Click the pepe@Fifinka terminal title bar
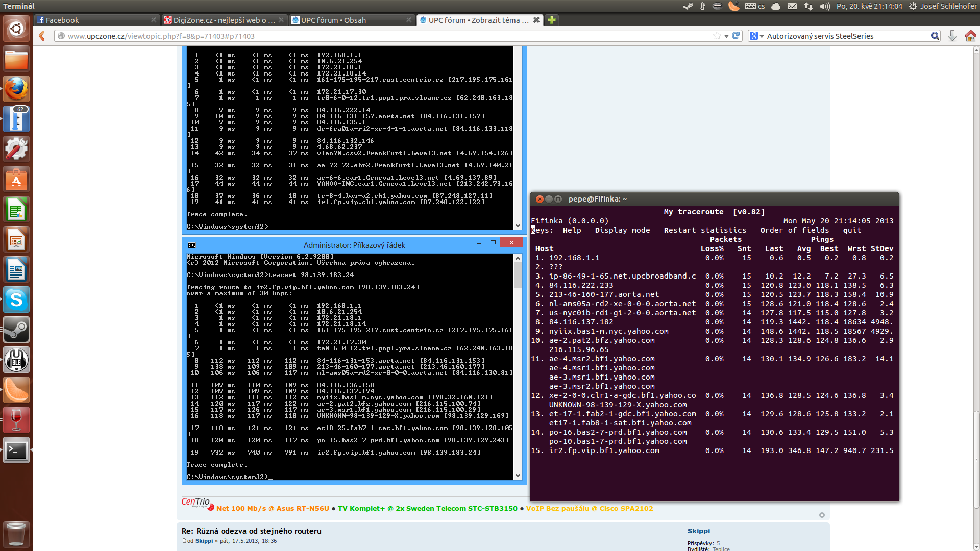The width and height of the screenshot is (980, 551). [715, 199]
